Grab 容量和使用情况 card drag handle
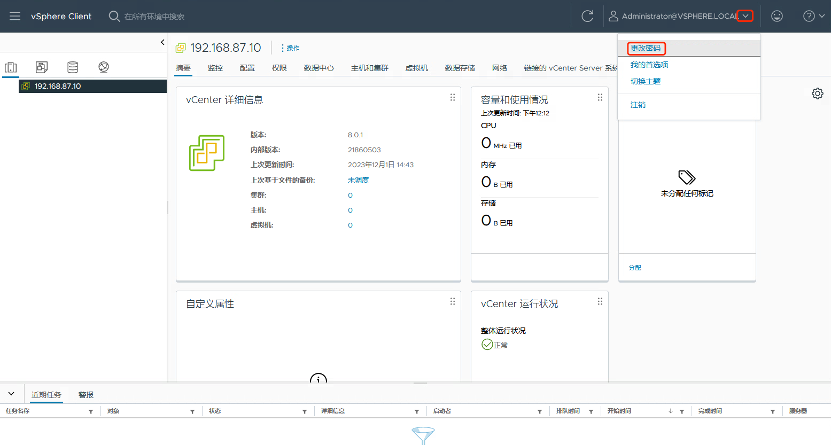Image resolution: width=832 pixels, height=446 pixels. coord(600,98)
